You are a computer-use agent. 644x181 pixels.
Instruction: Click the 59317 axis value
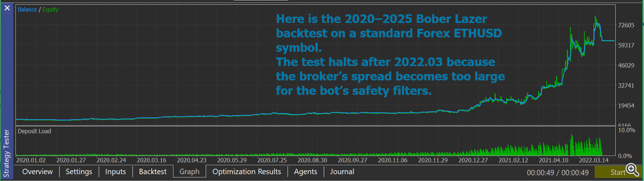coord(626,45)
